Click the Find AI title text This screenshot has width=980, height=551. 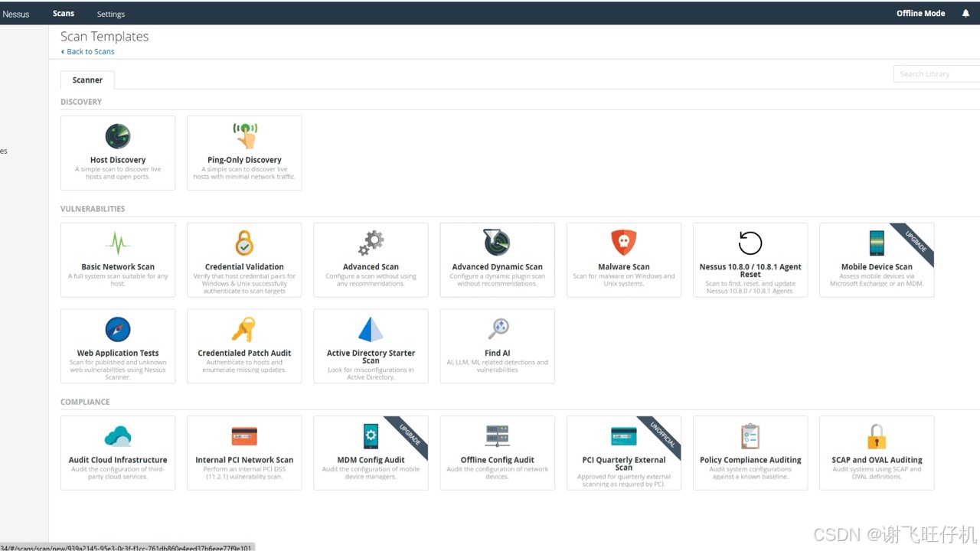pyautogui.click(x=498, y=354)
